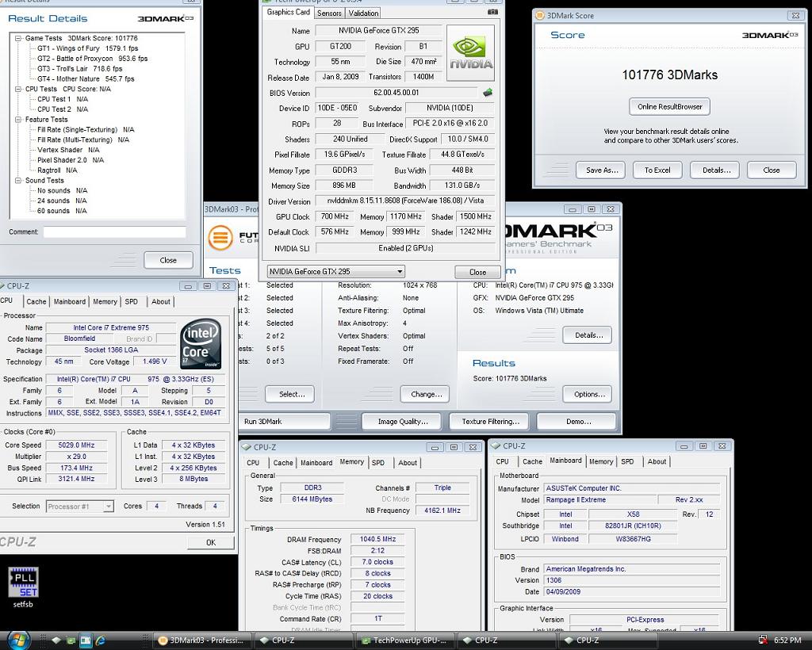This screenshot has width=812, height=650.
Task: Click the system Details... button in 3DMark03
Action: 588,335
